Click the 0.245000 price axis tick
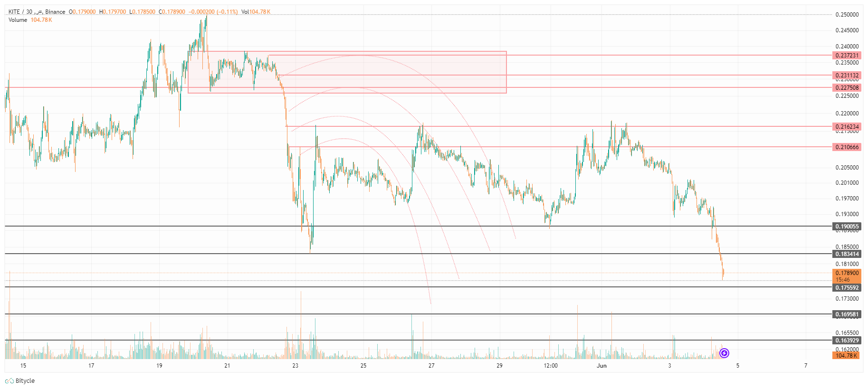This screenshot has height=389, width=868. pos(847,30)
